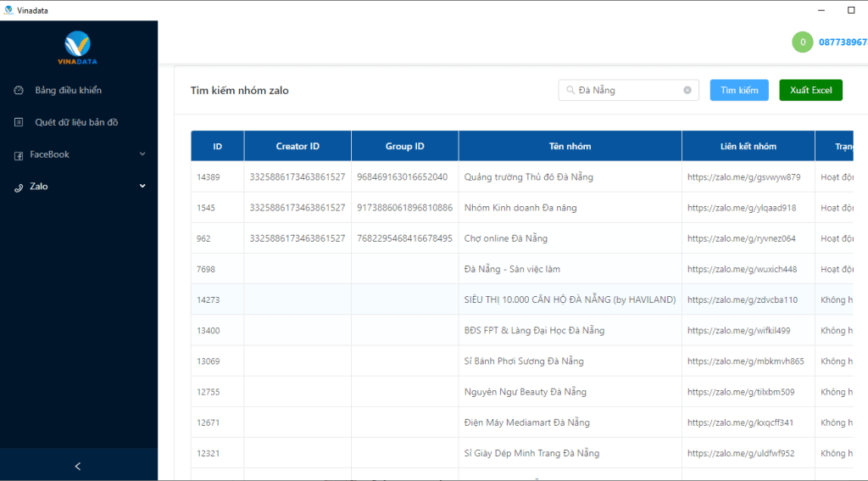Click the map data scan icon
This screenshot has height=481, width=868.
[x=19, y=122]
